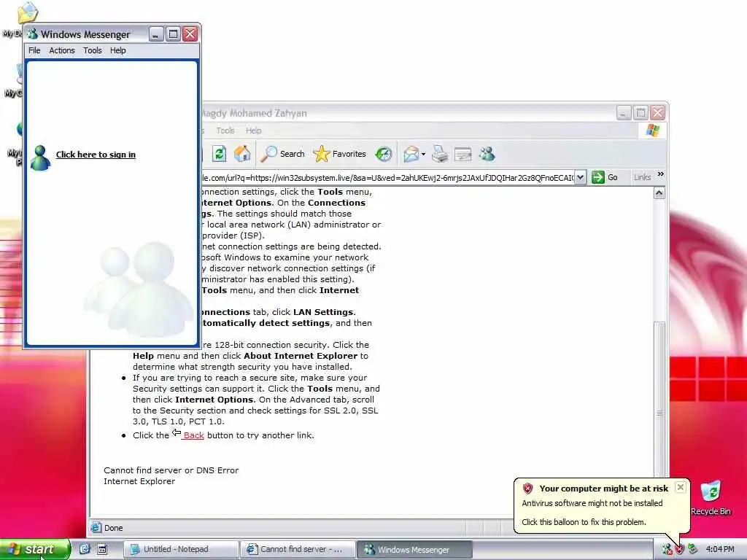Click the page icon in IE status bar

(96, 527)
